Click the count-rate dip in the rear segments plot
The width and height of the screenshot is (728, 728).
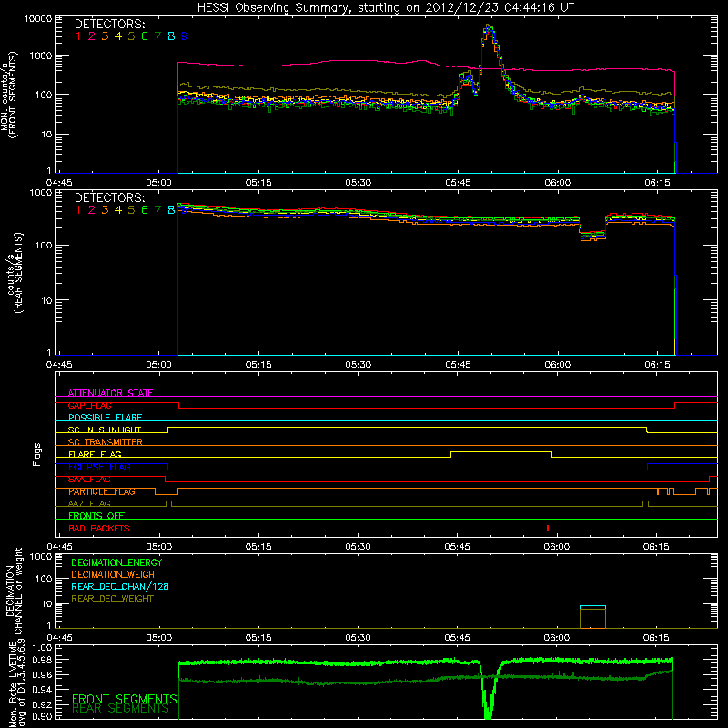click(593, 235)
